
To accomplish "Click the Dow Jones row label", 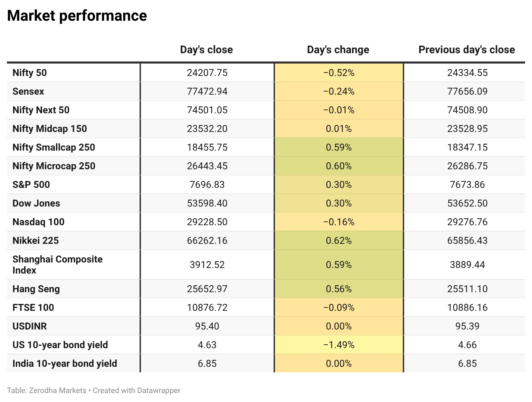I will (36, 203).
